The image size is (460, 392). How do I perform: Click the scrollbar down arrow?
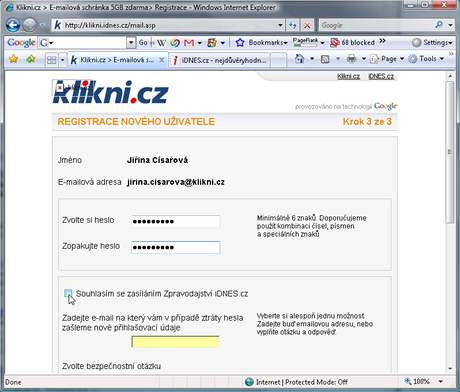[x=450, y=369]
